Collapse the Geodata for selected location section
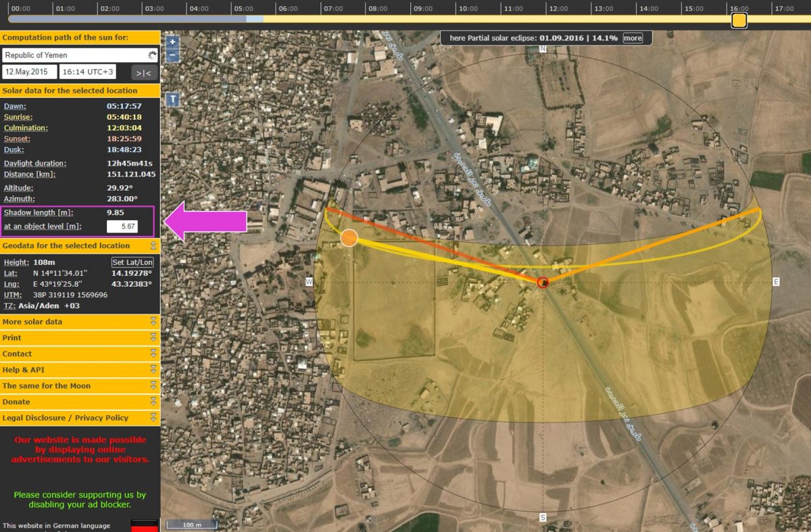 pyautogui.click(x=153, y=245)
